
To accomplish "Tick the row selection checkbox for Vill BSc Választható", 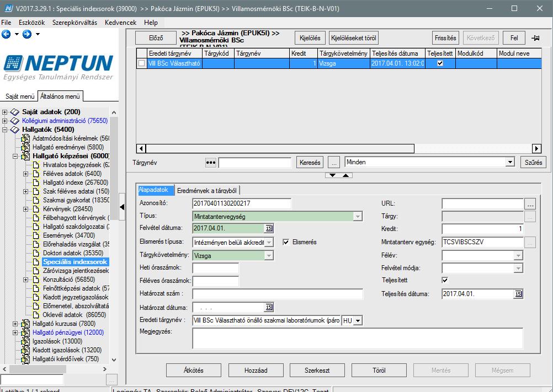I will (141, 63).
